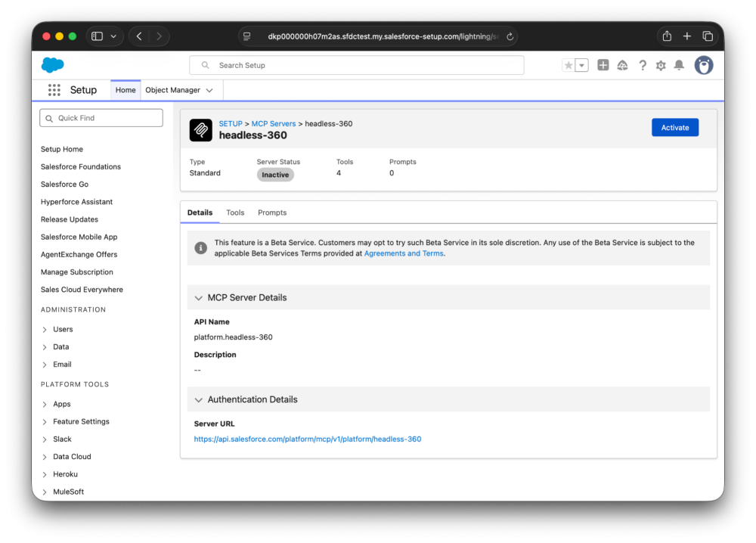
Task: Collapse the Authentication Details section
Action: [x=198, y=400]
